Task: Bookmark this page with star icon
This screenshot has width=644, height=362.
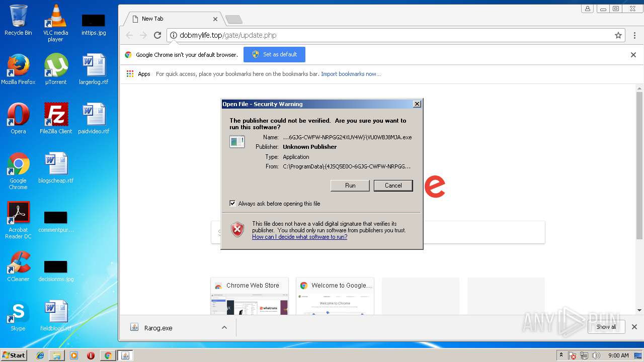Action: click(618, 35)
